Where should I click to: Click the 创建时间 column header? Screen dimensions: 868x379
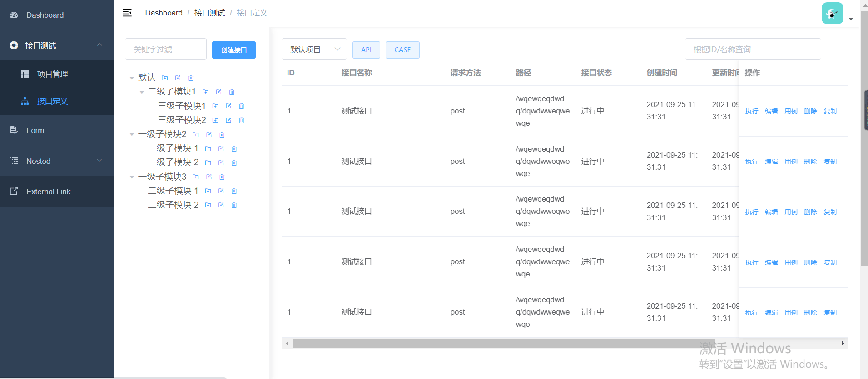662,73
